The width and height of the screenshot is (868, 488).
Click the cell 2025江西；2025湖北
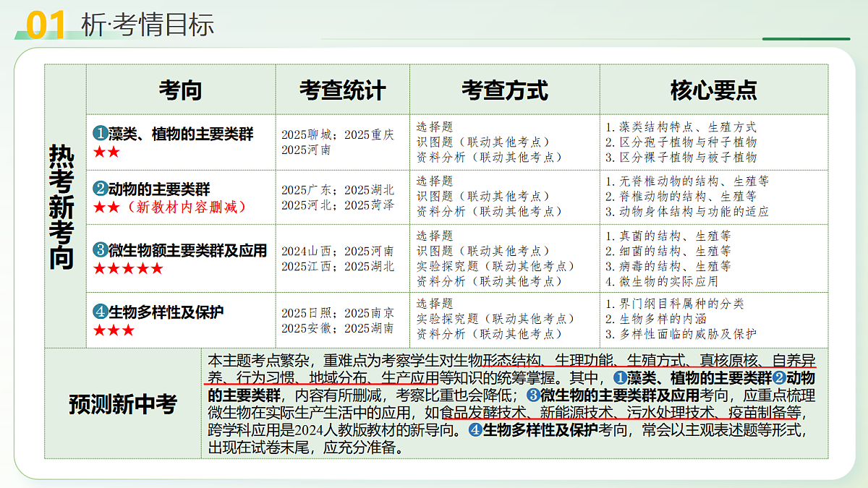pos(338,266)
